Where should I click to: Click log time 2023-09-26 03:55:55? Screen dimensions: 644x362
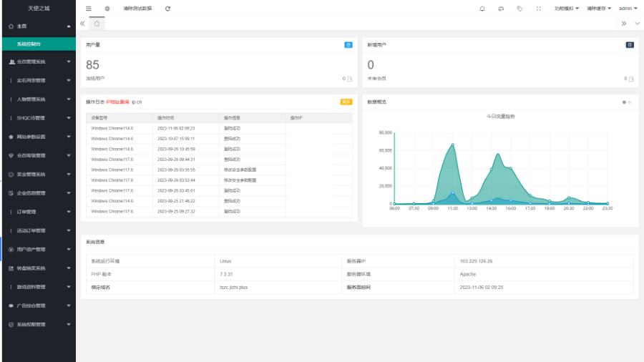click(x=176, y=170)
